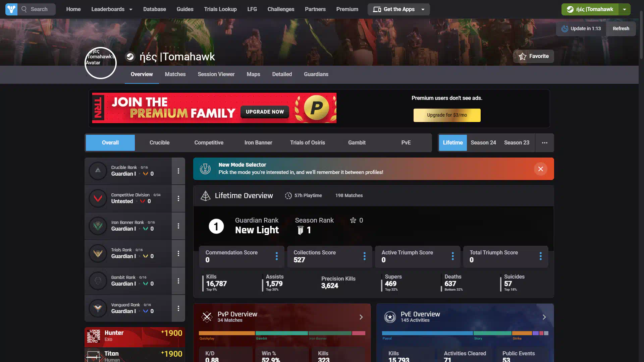Viewport: 644px width, 362px height.
Task: Open Crucible Rank options menu
Action: pyautogui.click(x=178, y=171)
